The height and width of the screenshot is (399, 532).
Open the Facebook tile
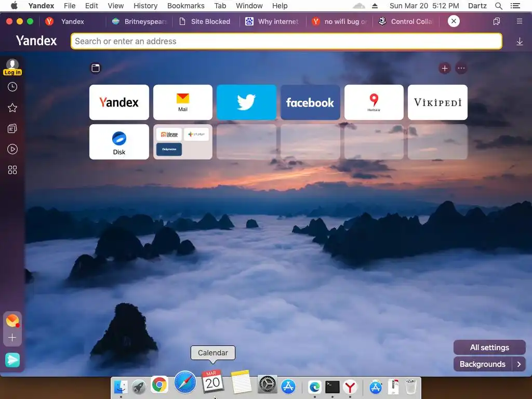310,102
